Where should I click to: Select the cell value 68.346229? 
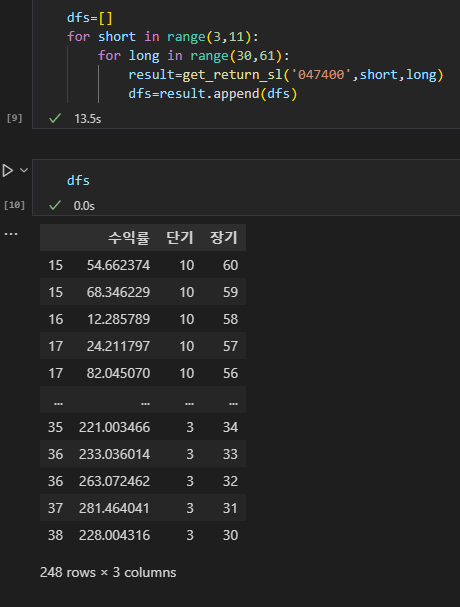118,292
